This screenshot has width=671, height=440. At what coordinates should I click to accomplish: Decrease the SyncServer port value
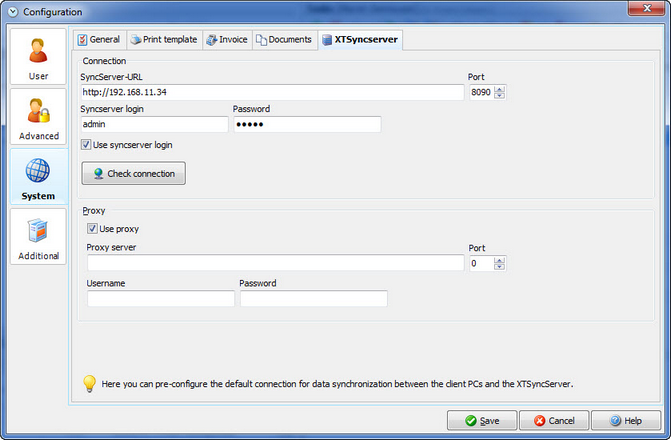499,96
